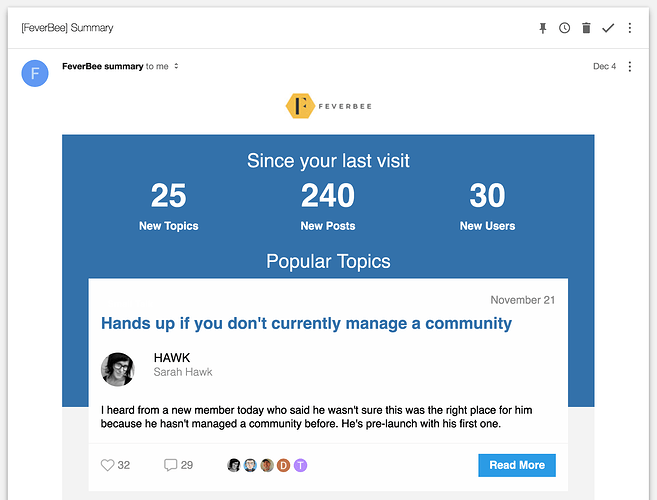This screenshot has height=500, width=657.
Task: Delete the email using the trash icon
Action: coord(586,28)
